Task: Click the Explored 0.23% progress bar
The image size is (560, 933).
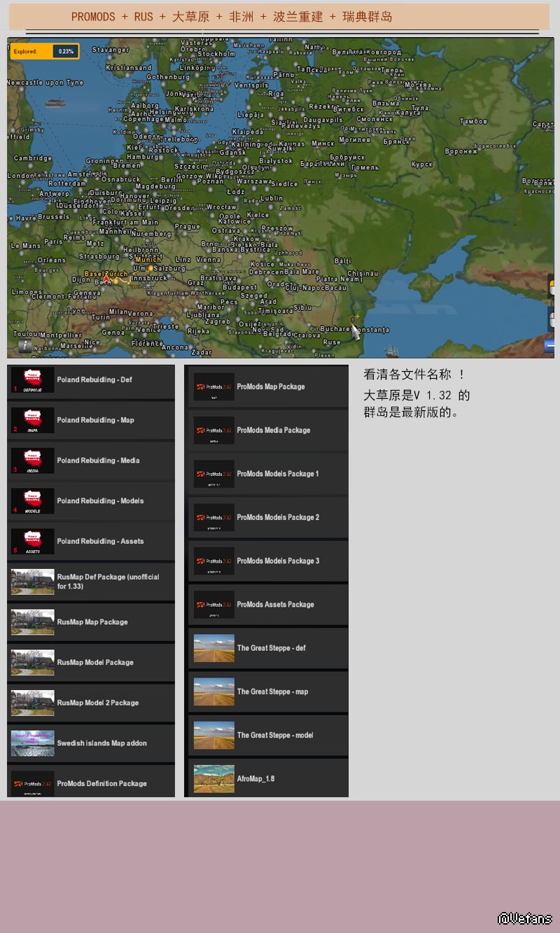Action: coord(45,51)
